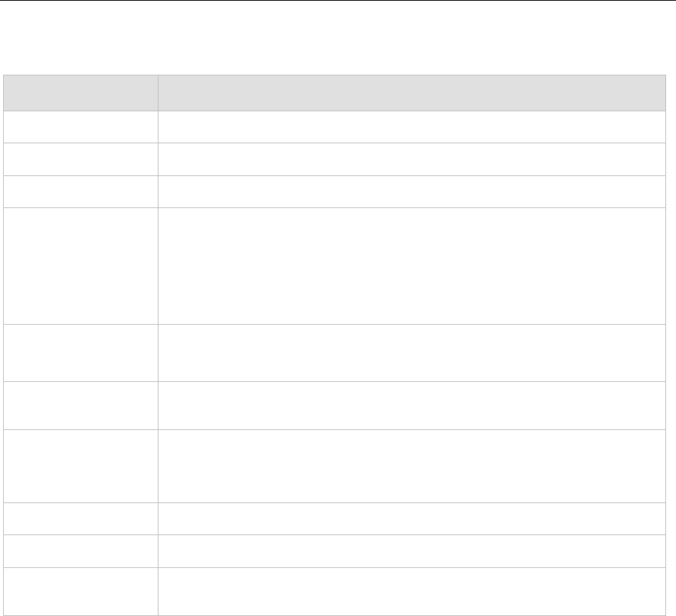Click the bottom row's wide right cell

coord(412,591)
